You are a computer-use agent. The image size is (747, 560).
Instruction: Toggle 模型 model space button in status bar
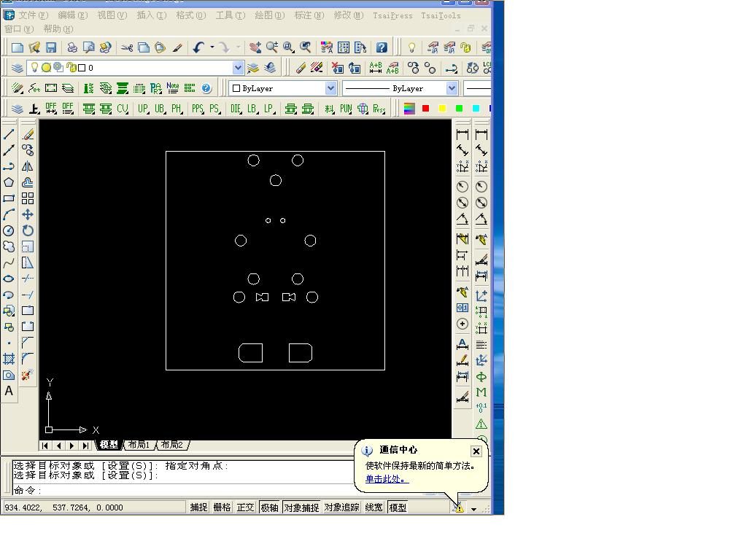coord(398,507)
